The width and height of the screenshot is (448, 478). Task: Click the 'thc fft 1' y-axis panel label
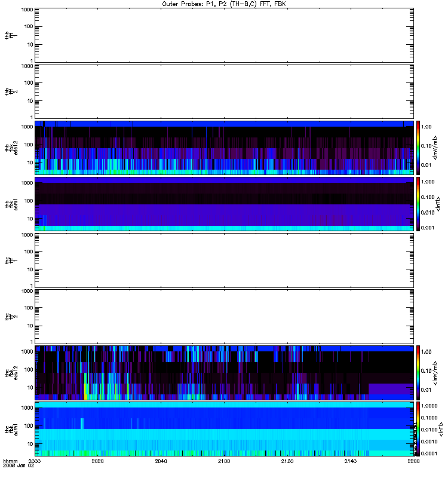point(11,261)
